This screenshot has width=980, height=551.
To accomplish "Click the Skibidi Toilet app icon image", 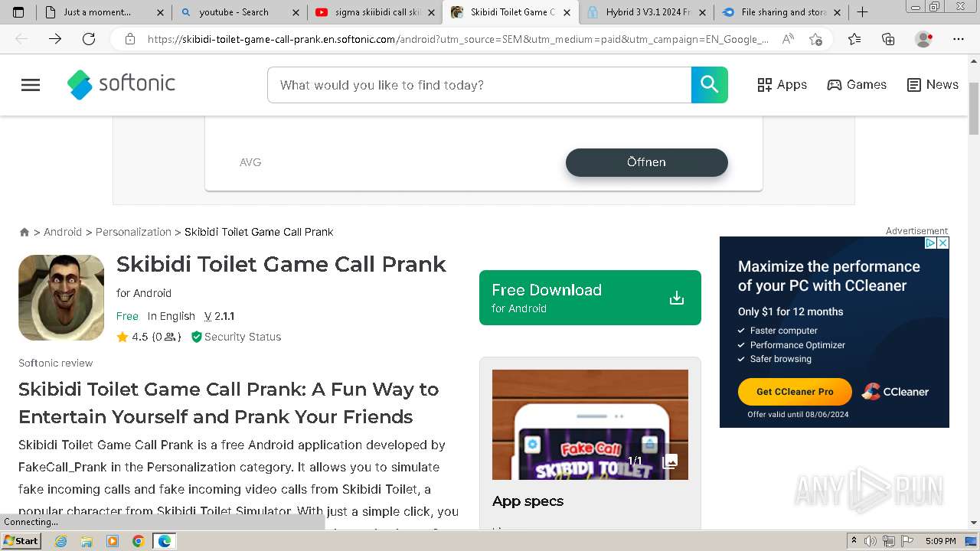I will click(x=61, y=298).
